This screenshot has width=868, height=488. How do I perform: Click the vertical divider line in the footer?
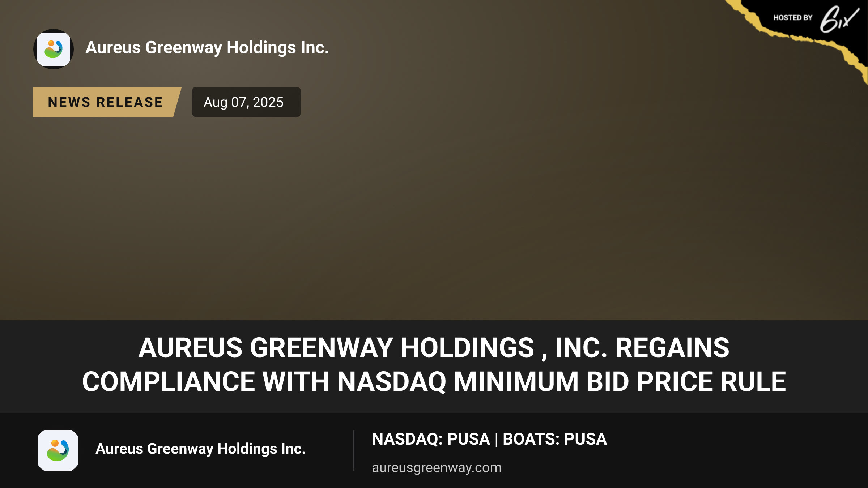click(353, 450)
